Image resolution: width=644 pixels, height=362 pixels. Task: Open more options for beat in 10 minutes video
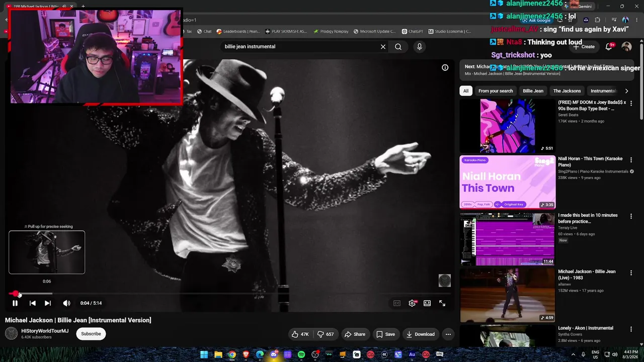(x=631, y=216)
